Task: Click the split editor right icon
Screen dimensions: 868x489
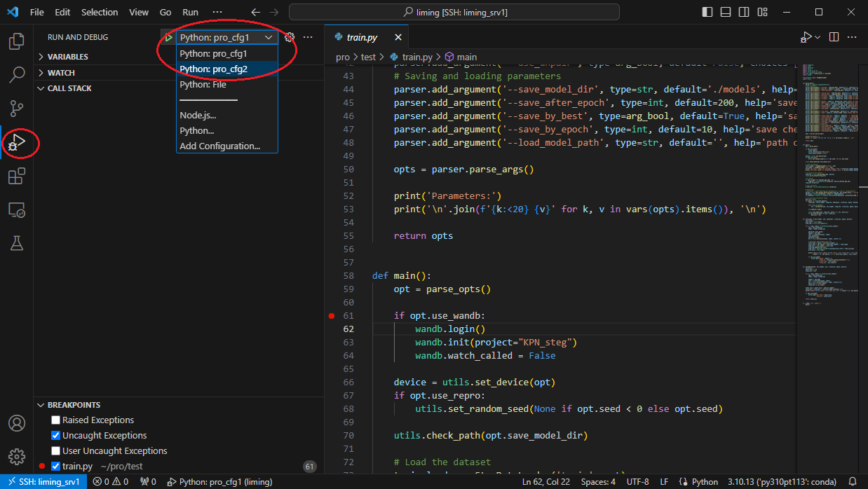Action: pos(834,37)
